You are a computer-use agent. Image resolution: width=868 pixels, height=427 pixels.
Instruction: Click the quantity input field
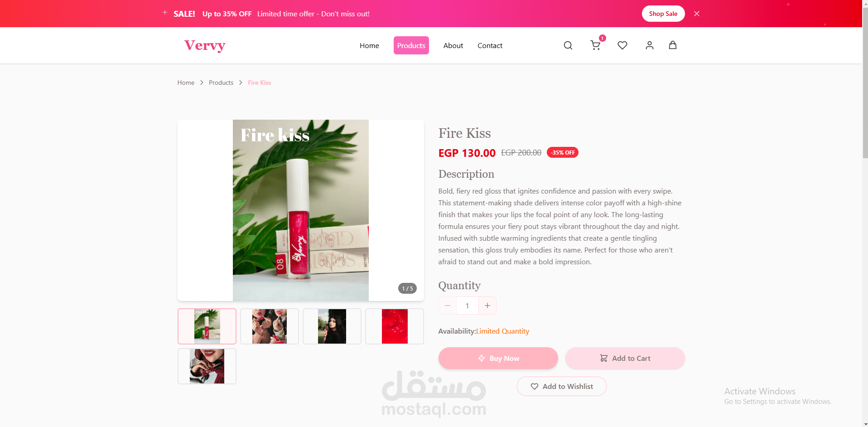click(468, 306)
